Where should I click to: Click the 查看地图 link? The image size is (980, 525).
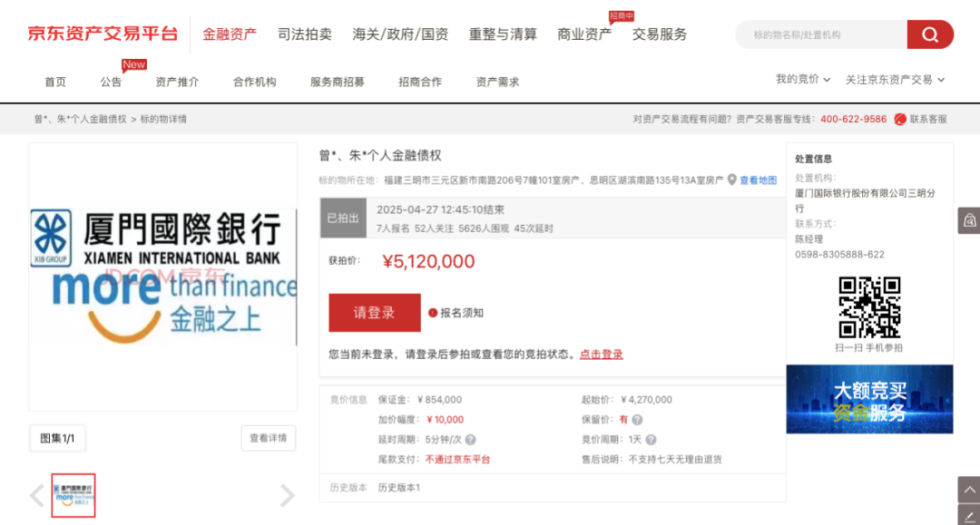point(758,180)
